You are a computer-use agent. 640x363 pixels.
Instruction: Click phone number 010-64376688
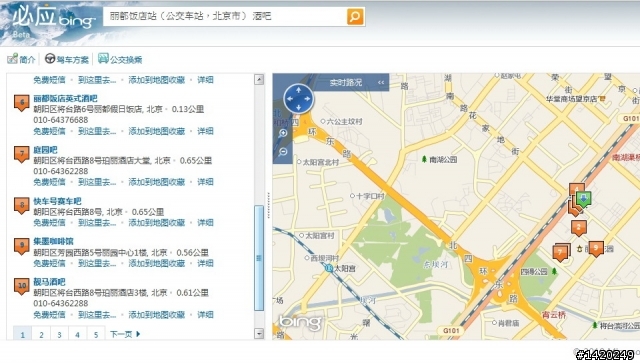pyautogui.click(x=60, y=120)
